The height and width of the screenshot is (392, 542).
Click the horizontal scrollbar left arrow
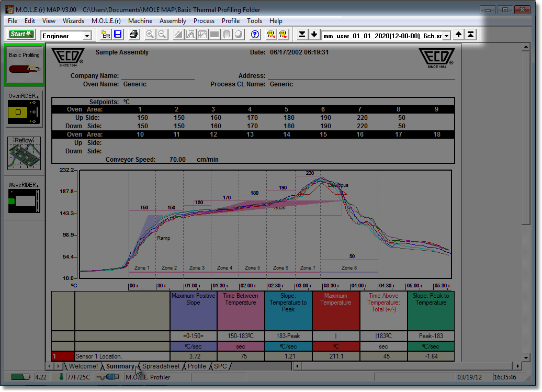[x=297, y=366]
